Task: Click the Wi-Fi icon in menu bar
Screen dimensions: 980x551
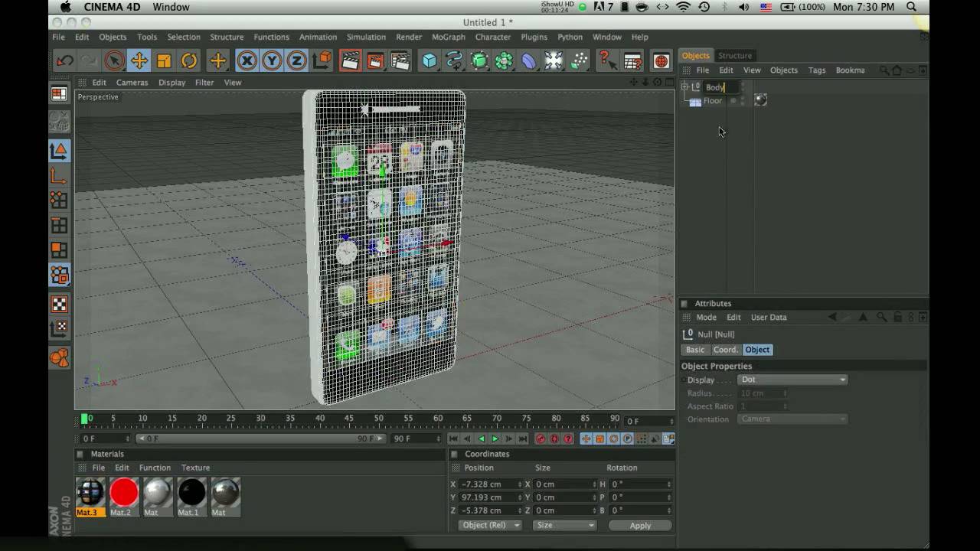Action: 683,7
